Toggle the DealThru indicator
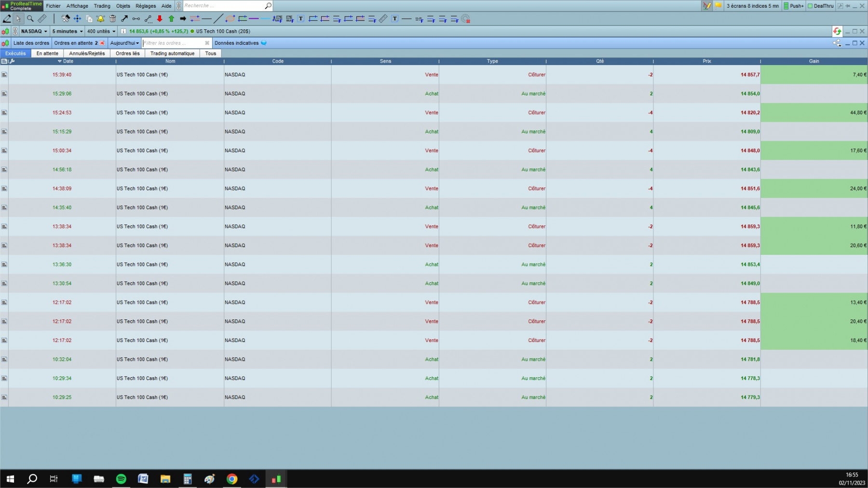Viewport: 868px width, 488px height. 821,6
